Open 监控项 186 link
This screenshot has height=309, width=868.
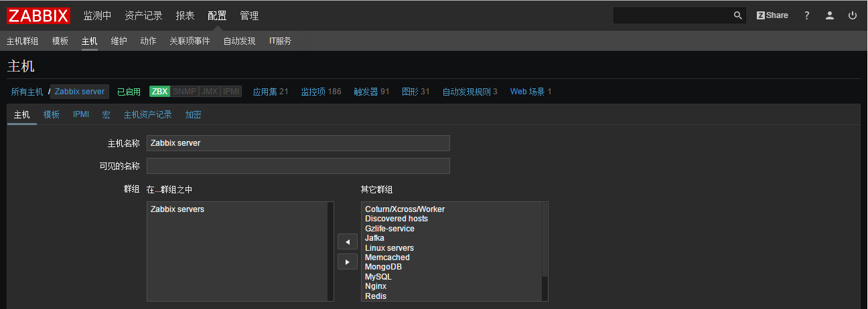click(x=321, y=92)
